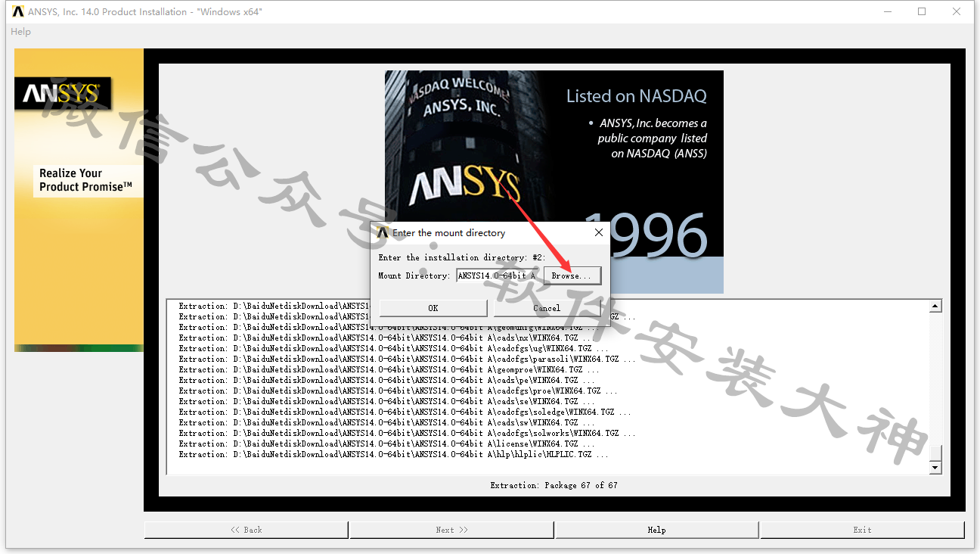Click the log line with cads\sw\WINX64.TGZ
980x554 pixels.
[x=386, y=423]
